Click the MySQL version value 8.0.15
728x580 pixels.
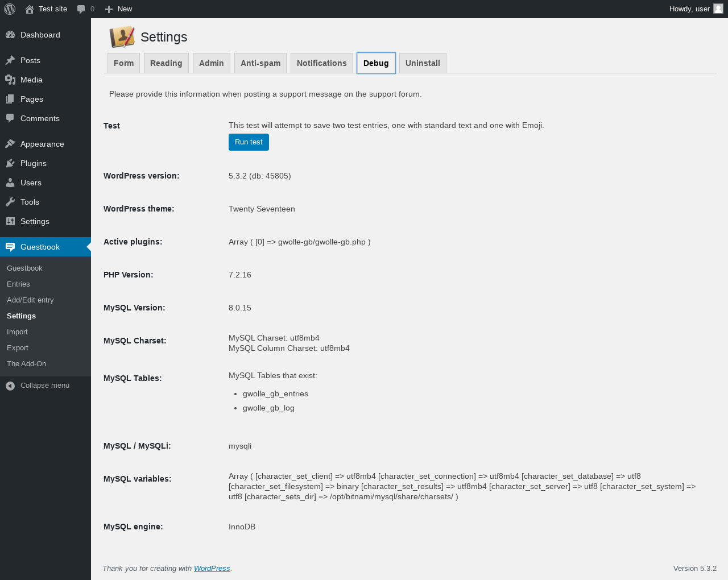click(240, 308)
